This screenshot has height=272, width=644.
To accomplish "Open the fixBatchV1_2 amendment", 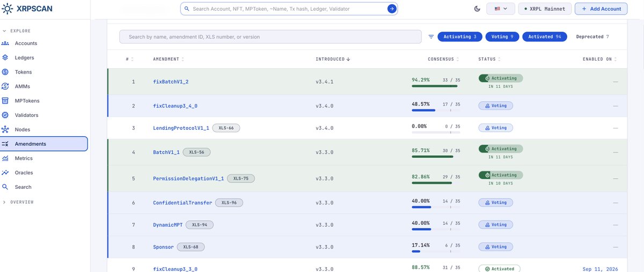I will coord(171,82).
